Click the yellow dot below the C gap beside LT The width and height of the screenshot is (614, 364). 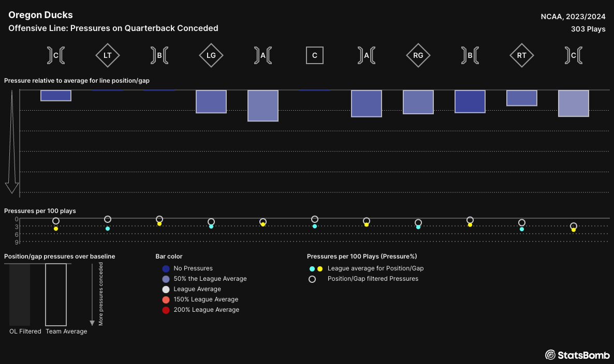coord(55,229)
